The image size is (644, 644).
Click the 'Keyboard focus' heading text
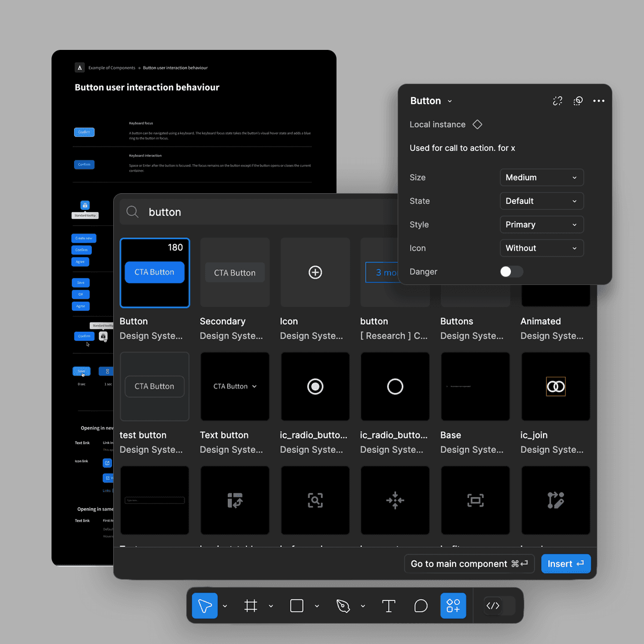pos(141,123)
